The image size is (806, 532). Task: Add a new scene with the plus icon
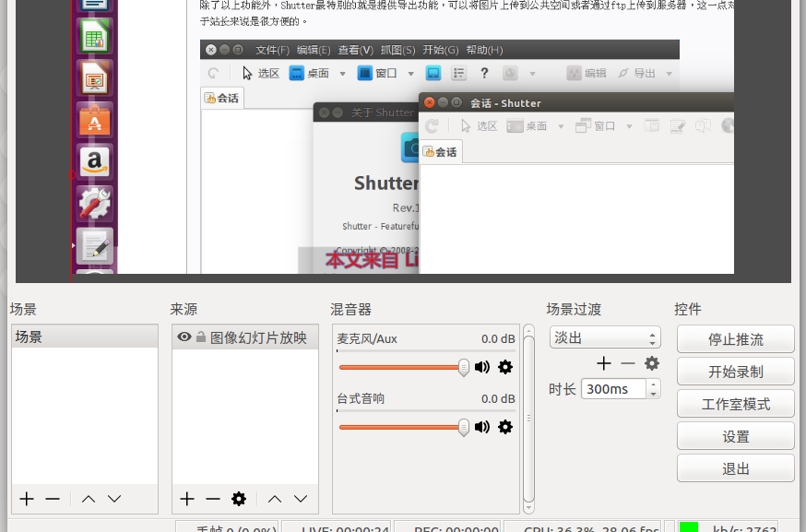click(x=27, y=499)
